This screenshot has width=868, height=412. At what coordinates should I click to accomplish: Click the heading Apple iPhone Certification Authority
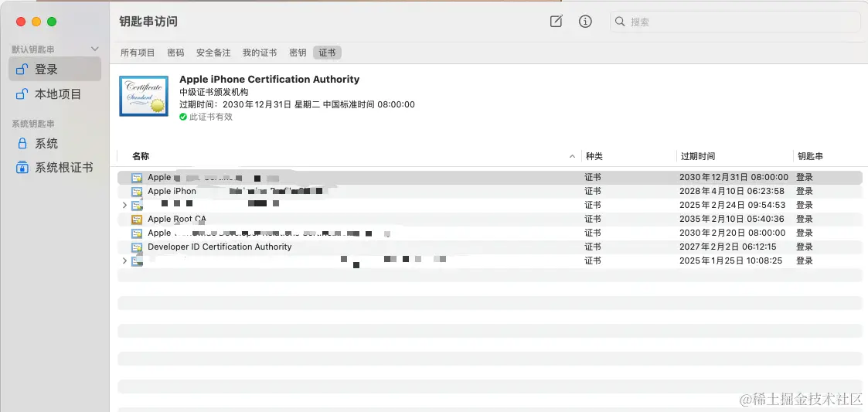tap(269, 79)
